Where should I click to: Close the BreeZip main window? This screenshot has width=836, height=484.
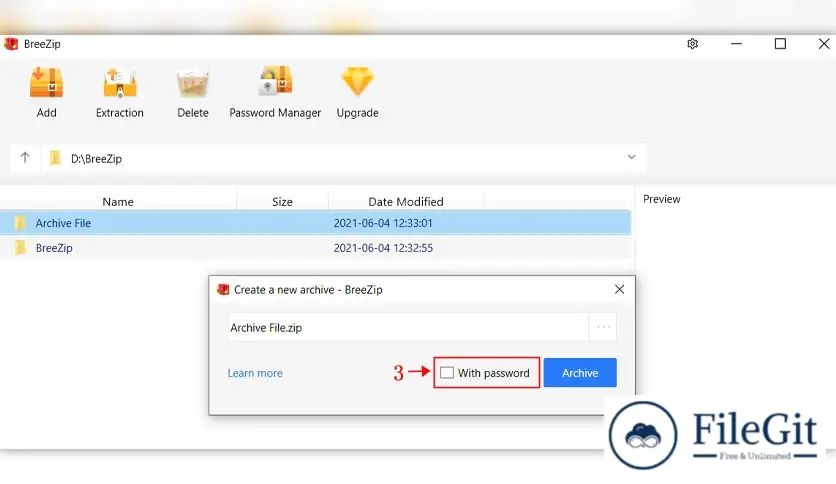[824, 44]
